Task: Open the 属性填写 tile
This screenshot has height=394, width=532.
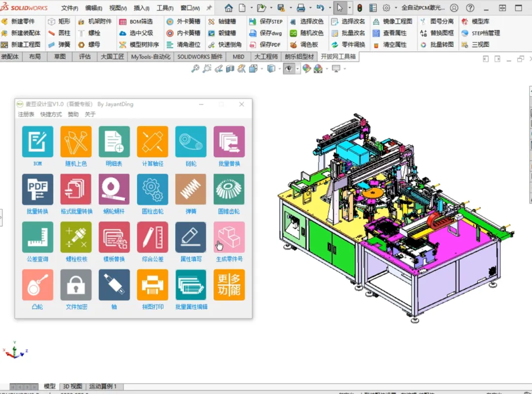Action: click(x=191, y=237)
